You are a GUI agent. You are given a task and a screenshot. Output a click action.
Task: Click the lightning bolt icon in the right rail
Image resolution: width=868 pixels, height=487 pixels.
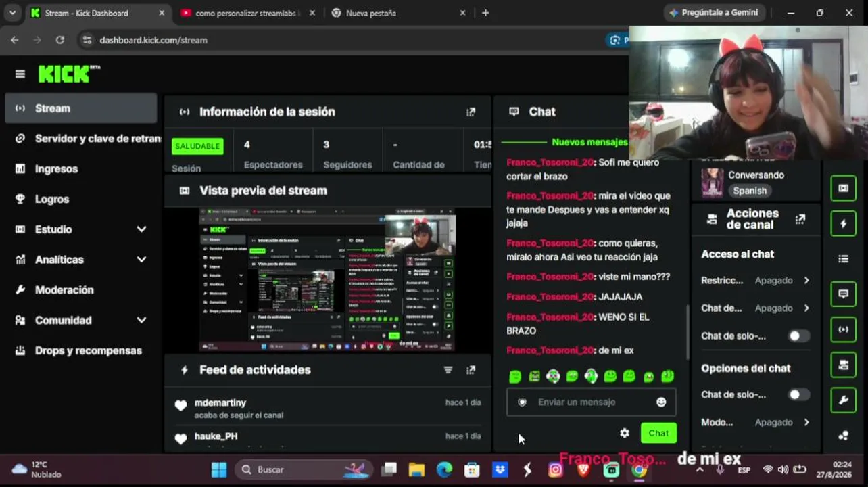pyautogui.click(x=843, y=224)
